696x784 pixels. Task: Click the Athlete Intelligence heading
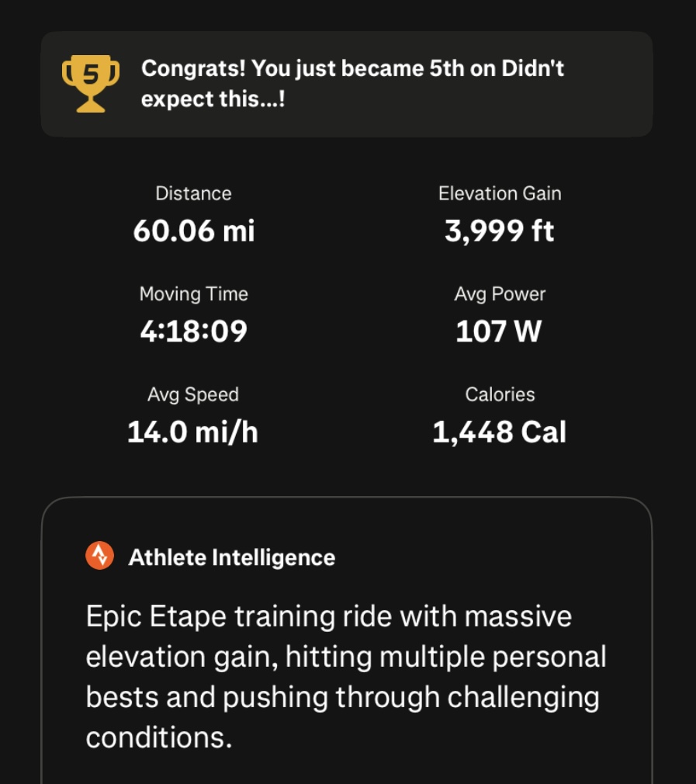232,557
